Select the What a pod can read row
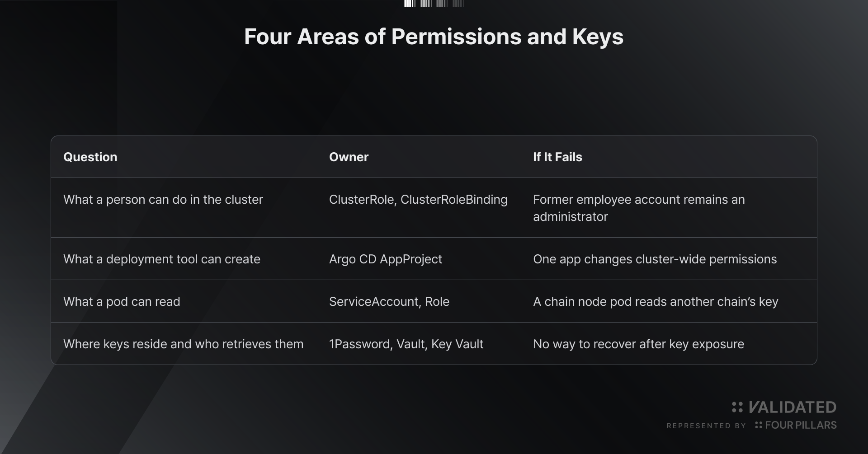 [434, 301]
